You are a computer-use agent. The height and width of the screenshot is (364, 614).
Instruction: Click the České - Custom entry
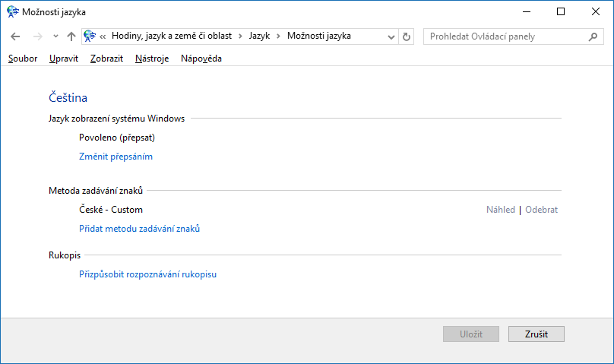(111, 210)
